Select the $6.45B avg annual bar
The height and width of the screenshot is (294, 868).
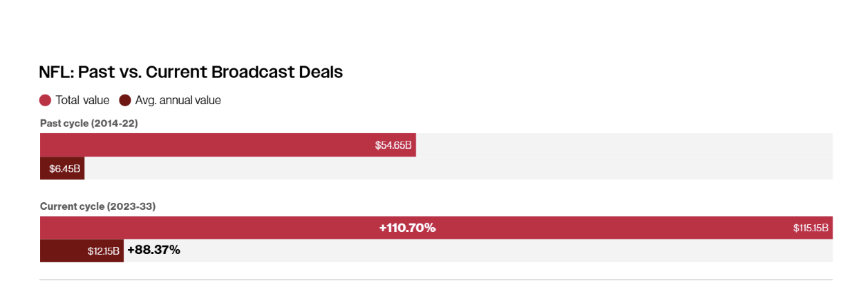[x=64, y=168]
